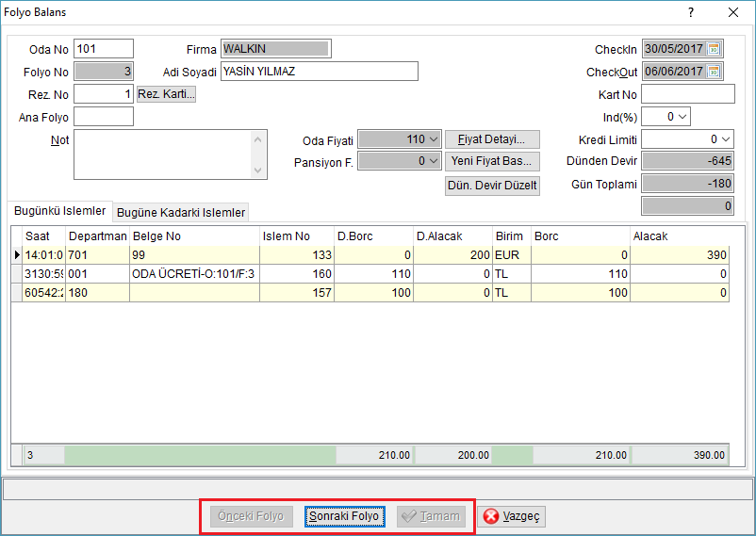Image resolution: width=756 pixels, height=536 pixels.
Task: Click Dün. Devir Düzelt button
Action: [492, 186]
